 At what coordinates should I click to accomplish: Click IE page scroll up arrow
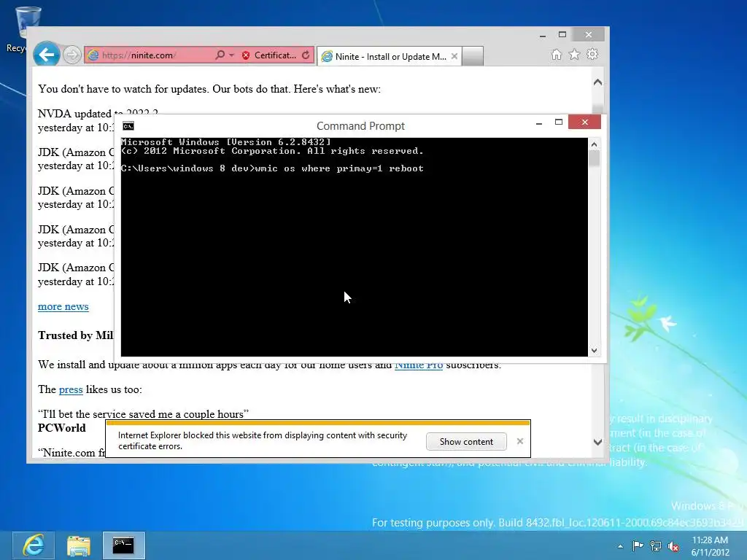[598, 82]
